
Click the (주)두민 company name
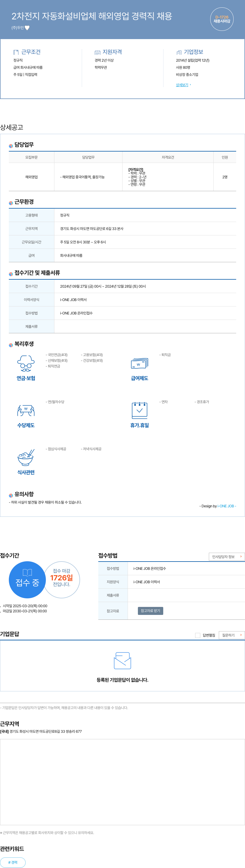(17, 28)
